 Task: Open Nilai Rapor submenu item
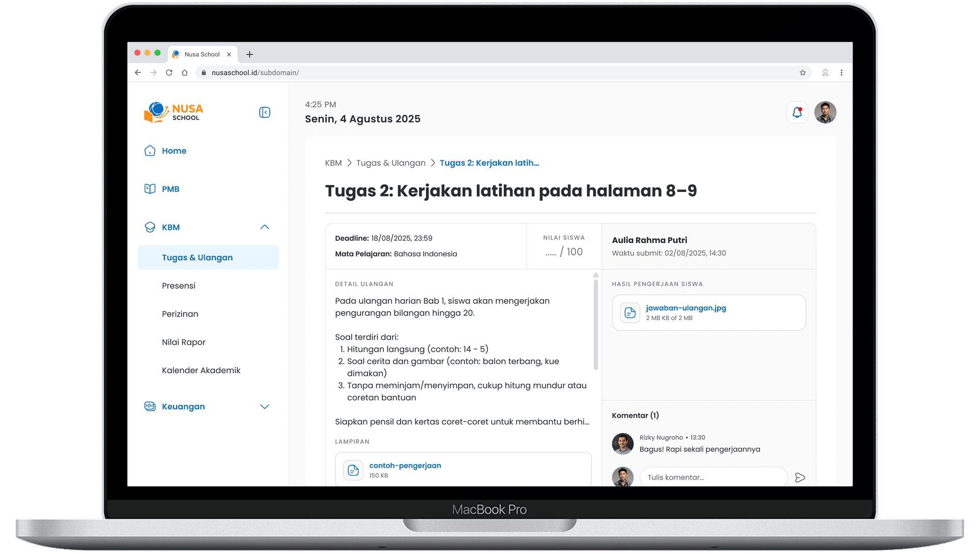[x=184, y=342]
